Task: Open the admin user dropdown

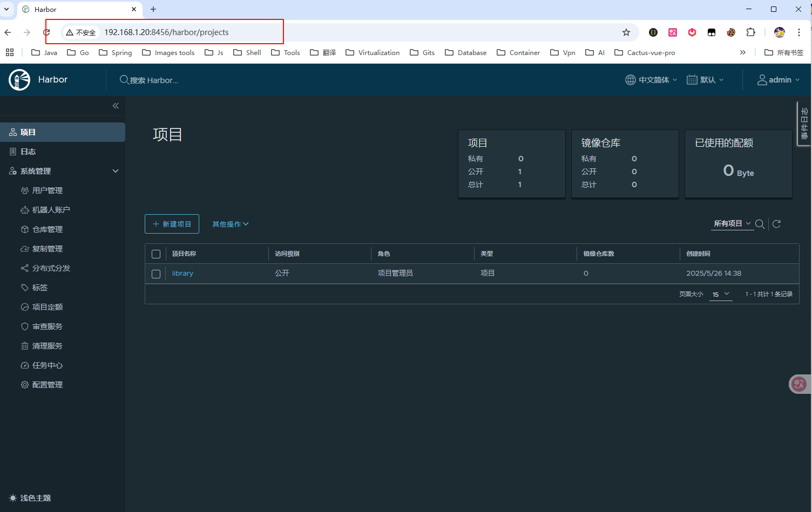Action: pos(779,80)
